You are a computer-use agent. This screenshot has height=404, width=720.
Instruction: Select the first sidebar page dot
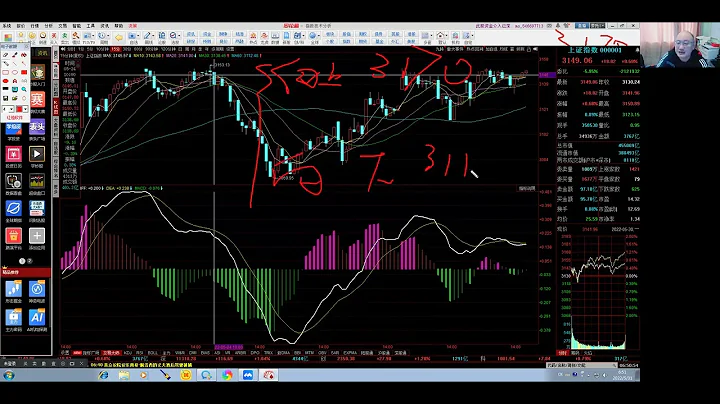[x=22, y=261]
